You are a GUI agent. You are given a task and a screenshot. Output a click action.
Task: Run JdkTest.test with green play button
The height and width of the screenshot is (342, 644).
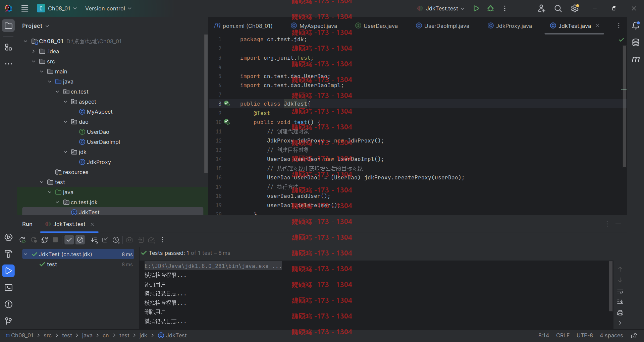pyautogui.click(x=476, y=8)
